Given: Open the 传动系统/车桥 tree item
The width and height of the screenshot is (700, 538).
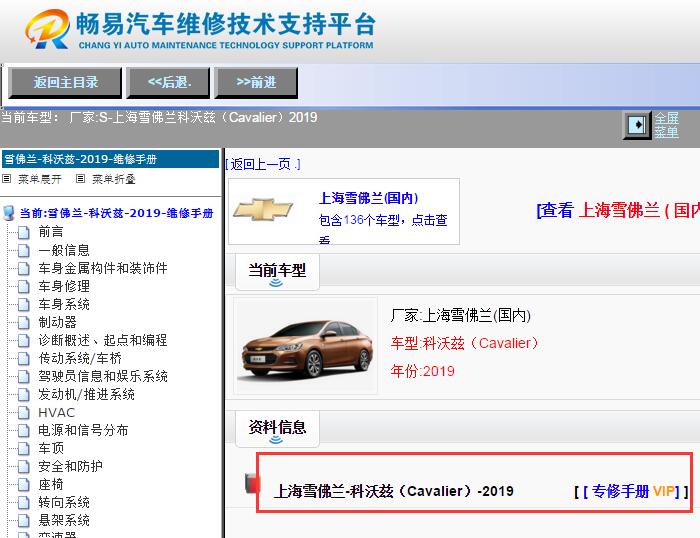Looking at the screenshot, I should tap(80, 358).
